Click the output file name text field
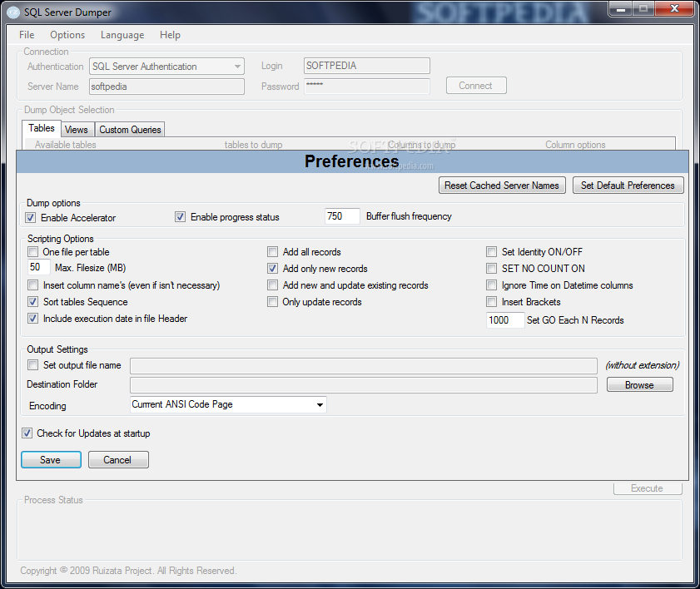 click(x=364, y=366)
